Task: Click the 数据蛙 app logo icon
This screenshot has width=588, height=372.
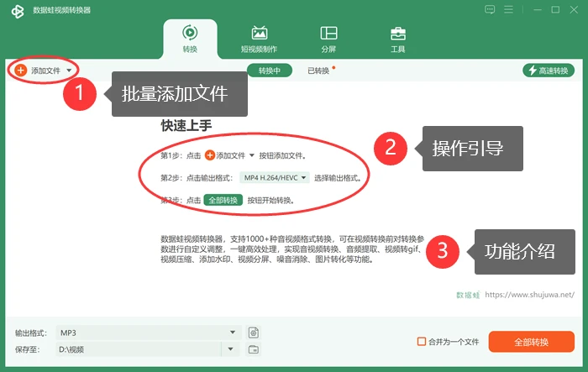Action: 18,11
